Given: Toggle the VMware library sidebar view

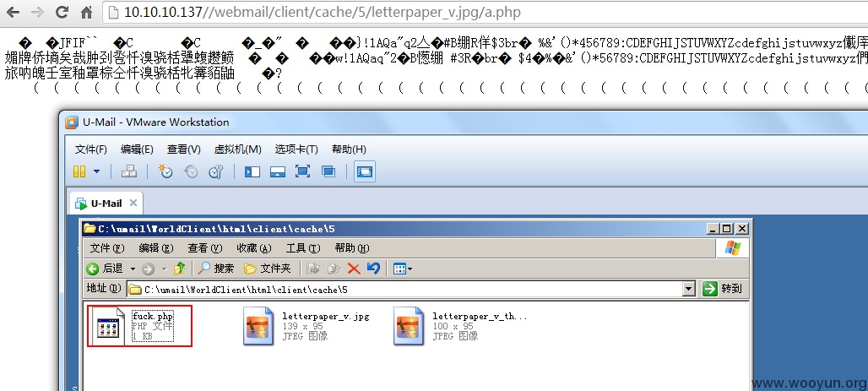Looking at the screenshot, I should pyautogui.click(x=252, y=171).
